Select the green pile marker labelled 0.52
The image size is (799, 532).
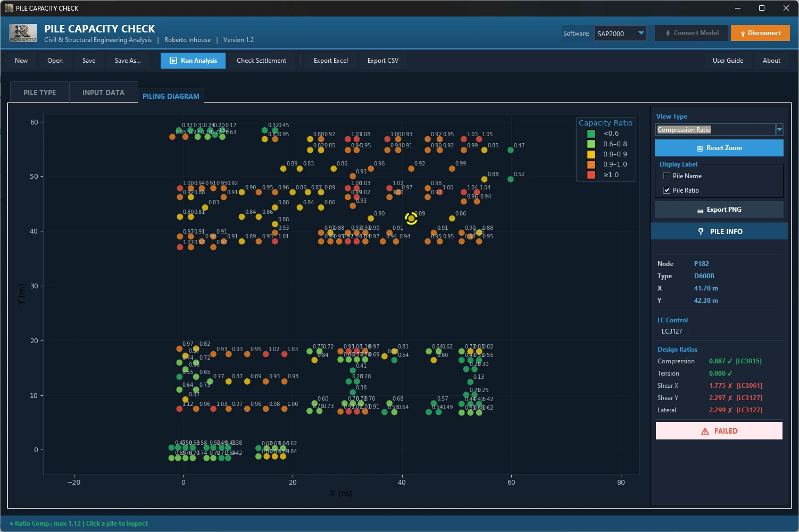[x=511, y=179]
